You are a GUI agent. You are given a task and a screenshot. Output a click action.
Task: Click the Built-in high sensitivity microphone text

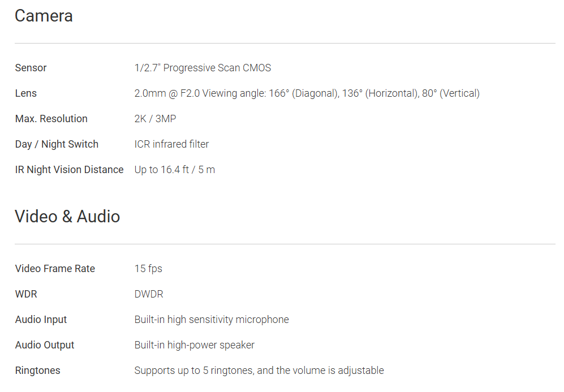pos(212,320)
